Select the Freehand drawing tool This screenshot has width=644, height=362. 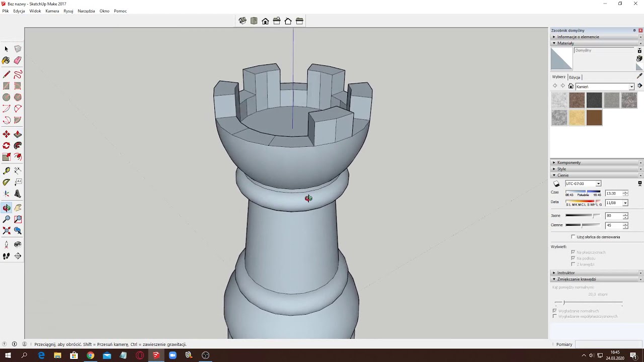tap(18, 75)
